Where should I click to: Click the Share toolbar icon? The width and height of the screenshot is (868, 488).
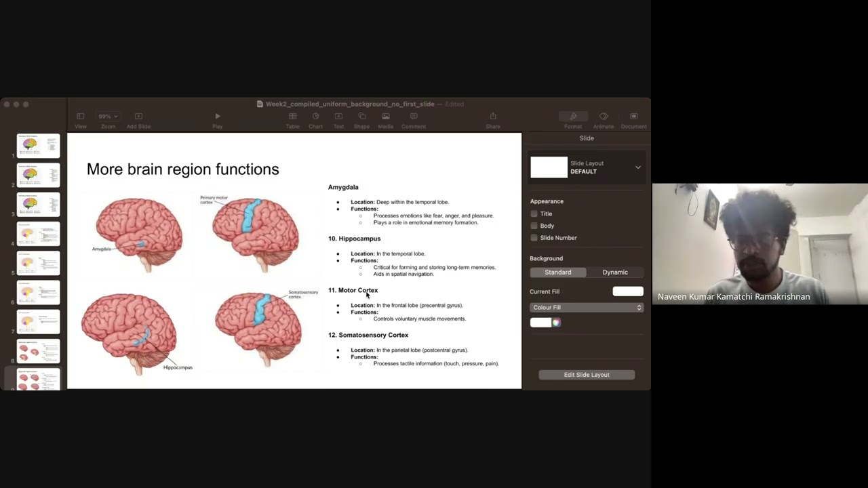point(493,120)
